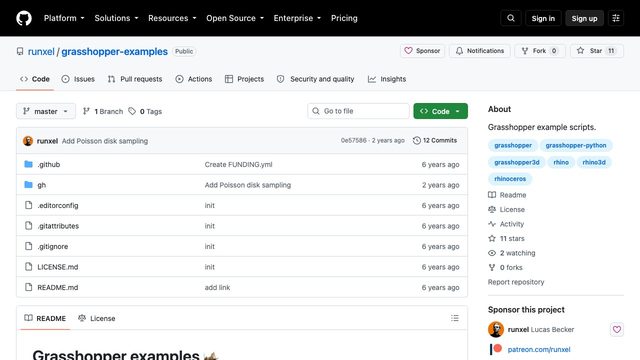Focus the Go to file search field
This screenshot has height=360, width=640.
[358, 111]
